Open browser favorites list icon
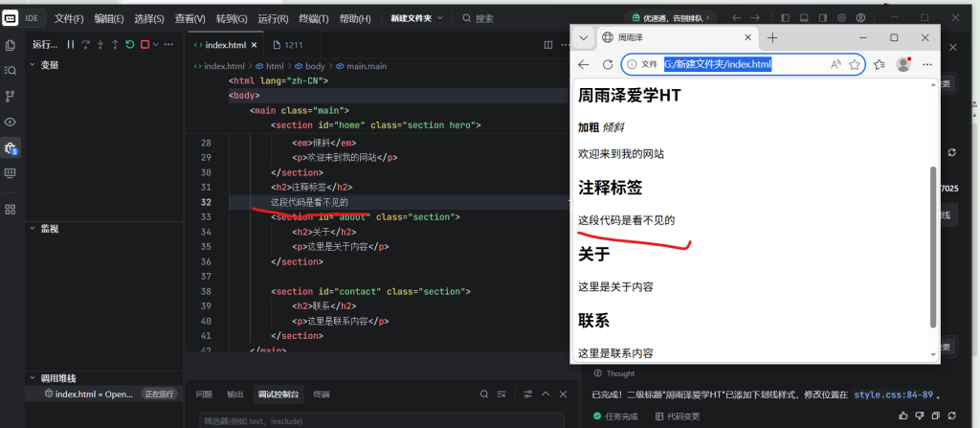This screenshot has width=980, height=428. (x=880, y=64)
